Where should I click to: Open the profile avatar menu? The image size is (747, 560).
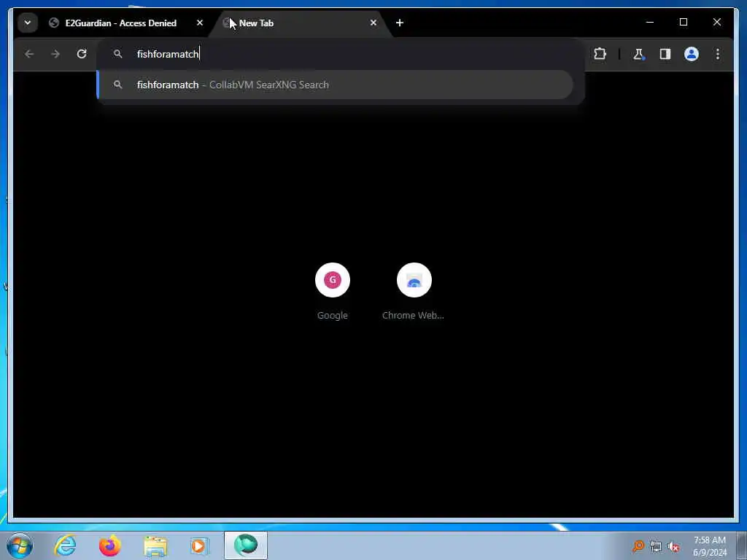coord(692,54)
